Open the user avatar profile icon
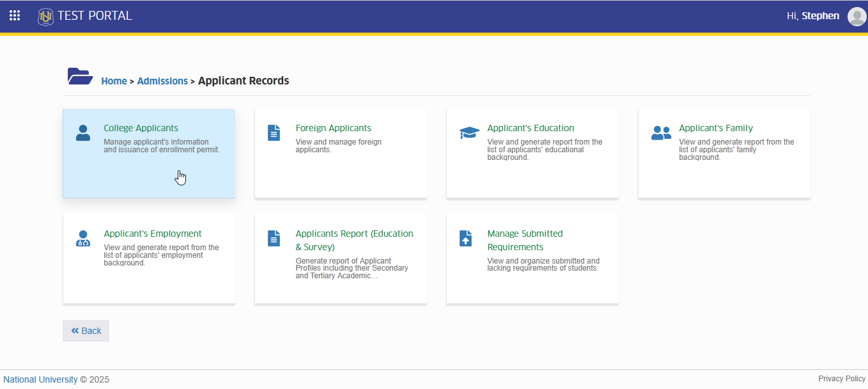Viewport: 868px width, 389px height. (856, 17)
